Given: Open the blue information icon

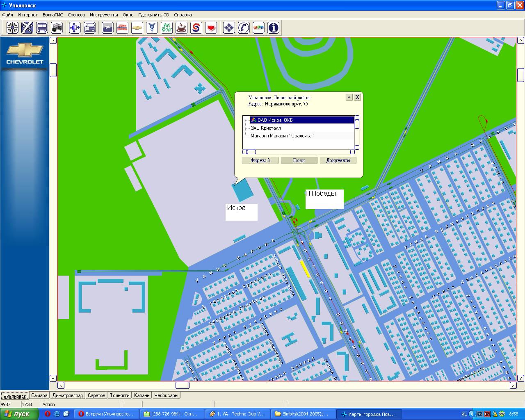Looking at the screenshot, I should [273, 27].
